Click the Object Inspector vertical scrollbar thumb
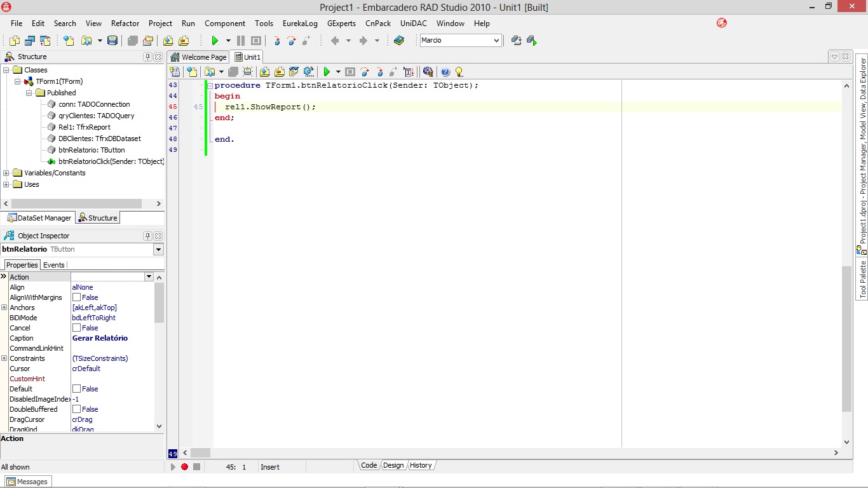Screen dimensions: 868x488 coord(159,303)
